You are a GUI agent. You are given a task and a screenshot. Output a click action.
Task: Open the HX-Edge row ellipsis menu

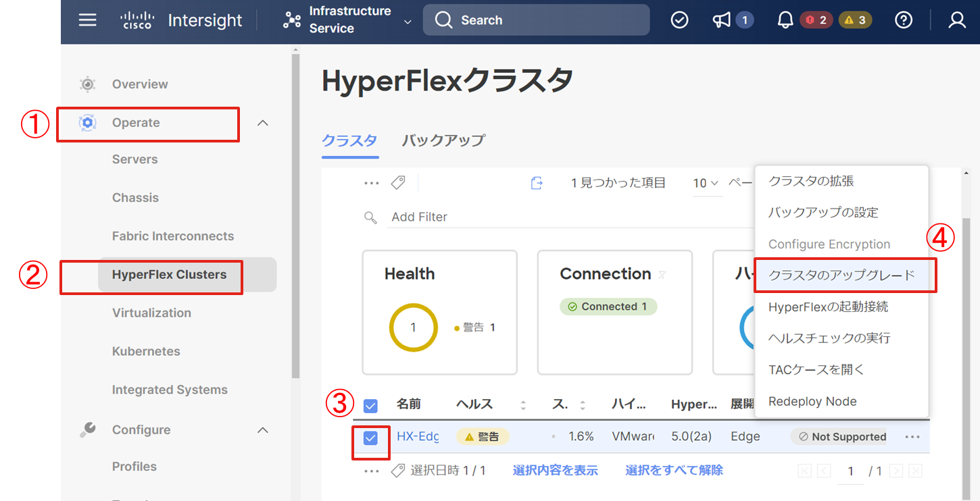coord(912,437)
